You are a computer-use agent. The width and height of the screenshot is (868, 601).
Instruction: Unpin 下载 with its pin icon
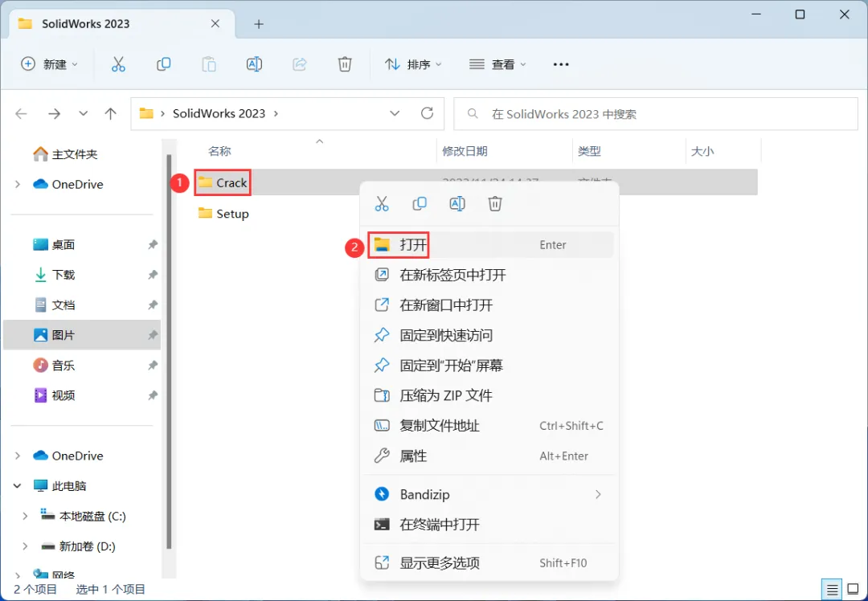click(x=153, y=275)
